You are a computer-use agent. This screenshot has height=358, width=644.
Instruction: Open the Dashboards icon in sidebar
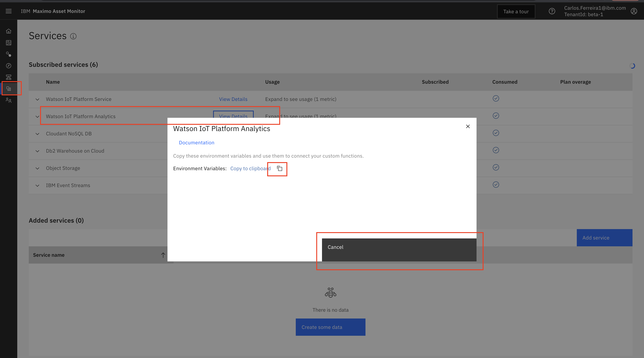point(8,43)
